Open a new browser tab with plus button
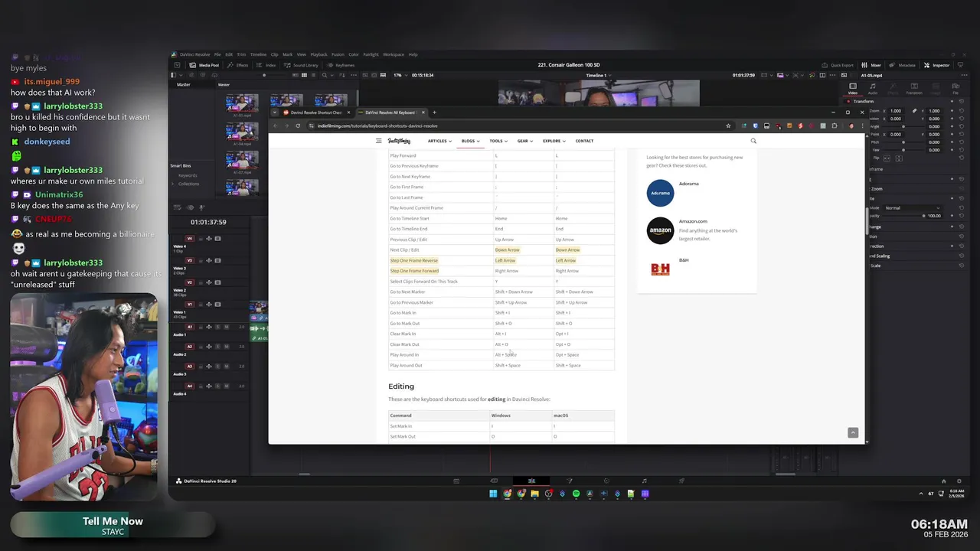The width and height of the screenshot is (980, 551). tap(434, 112)
